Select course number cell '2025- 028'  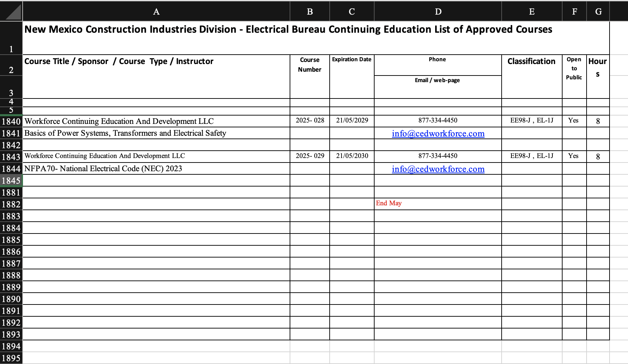click(x=310, y=121)
